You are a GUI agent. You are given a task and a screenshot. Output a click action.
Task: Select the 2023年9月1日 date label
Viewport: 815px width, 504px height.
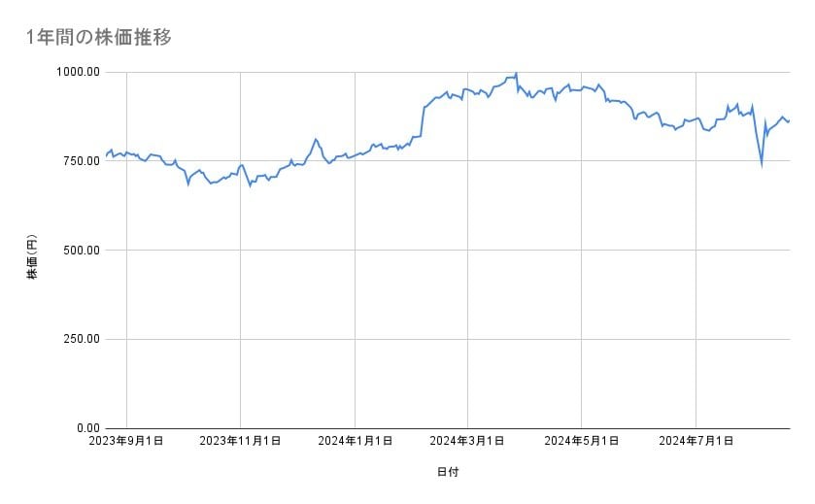126,441
